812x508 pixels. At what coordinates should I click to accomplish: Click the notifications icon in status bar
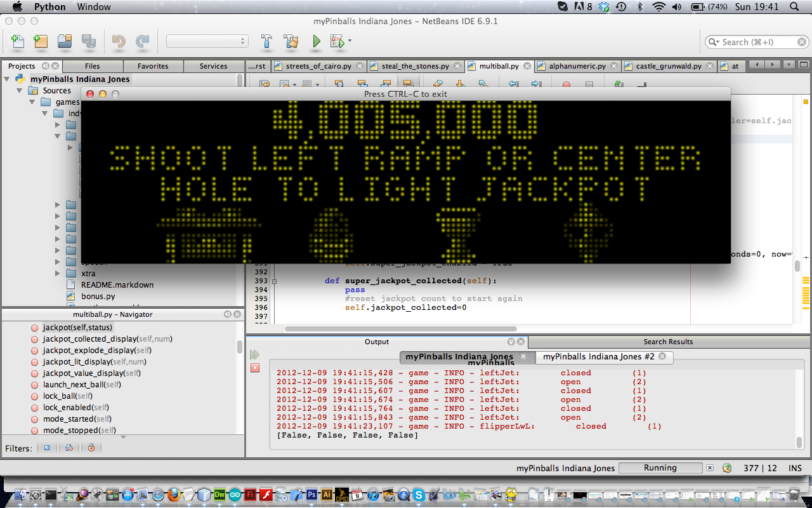[727, 468]
